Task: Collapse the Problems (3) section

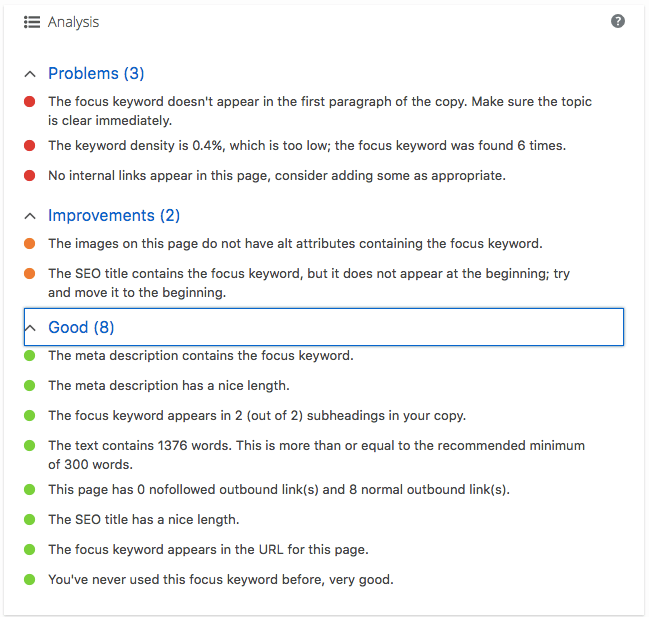Action: [x=30, y=74]
